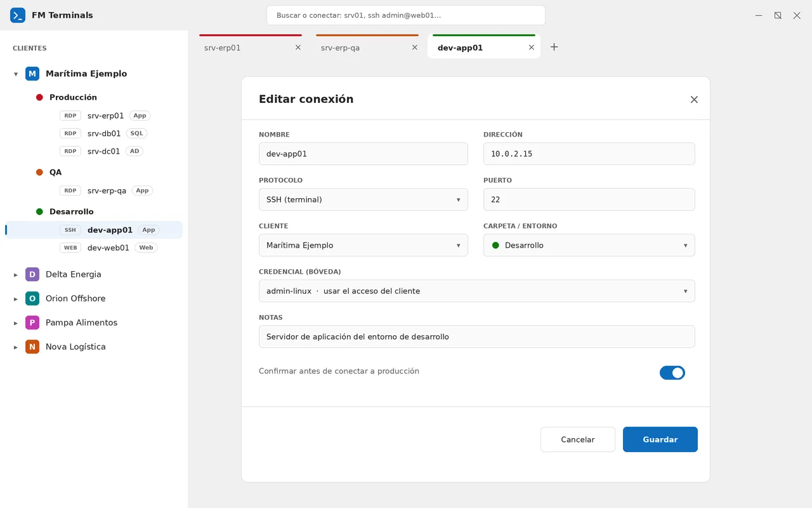Screen dimensions: 812x508
Task: Close the srv-erp01 tab
Action: [x=298, y=48]
